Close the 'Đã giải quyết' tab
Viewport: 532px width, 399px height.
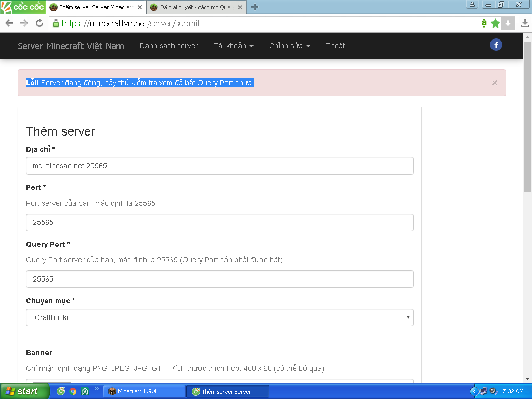pos(240,7)
